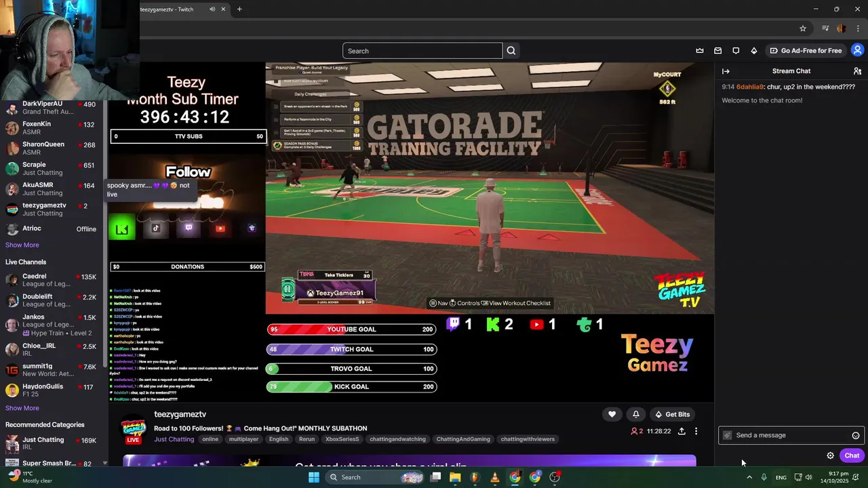Click the 'XboxSeriesS' stream tag
Viewport: 868px width, 488px height.
click(x=342, y=439)
